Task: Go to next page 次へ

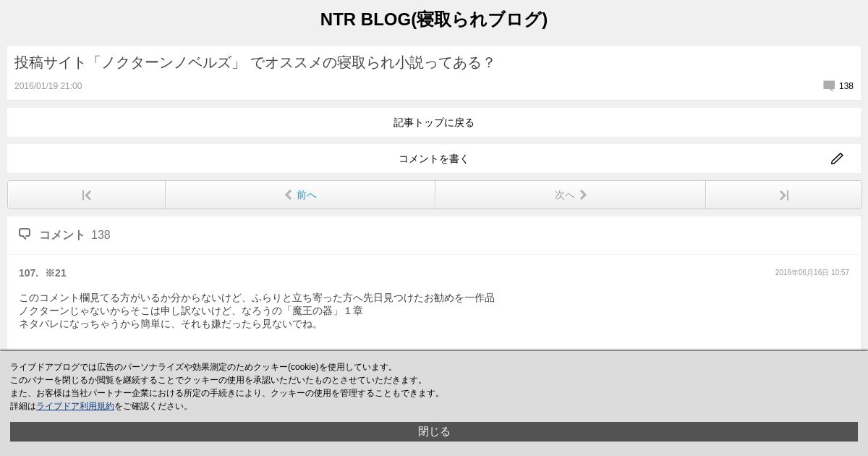Action: pyautogui.click(x=570, y=195)
